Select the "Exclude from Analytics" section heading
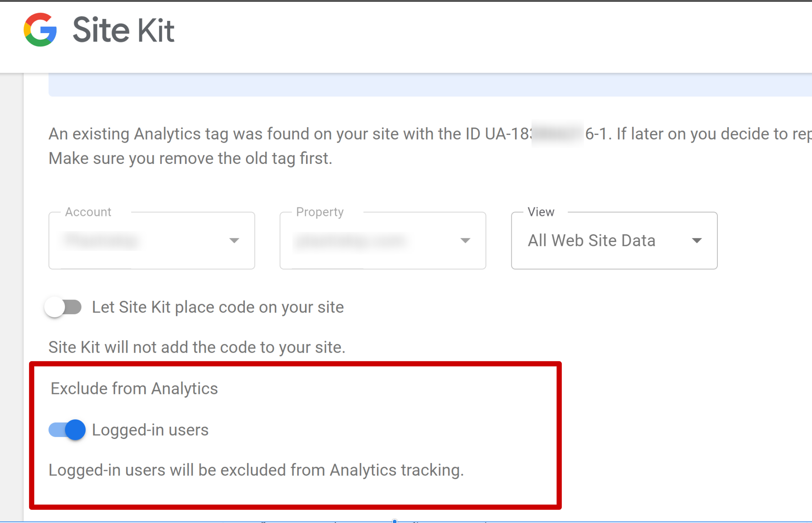The image size is (812, 523). 134,388
